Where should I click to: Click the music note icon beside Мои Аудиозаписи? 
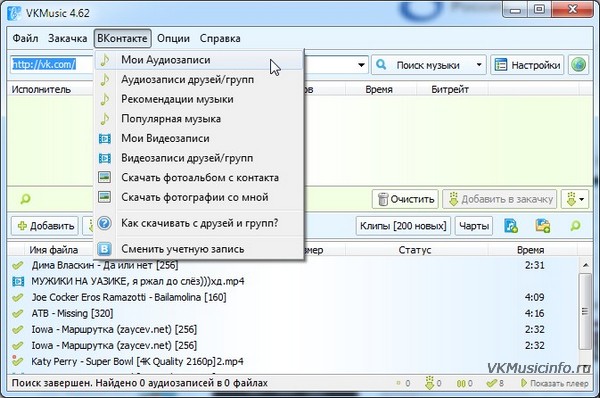pos(104,60)
